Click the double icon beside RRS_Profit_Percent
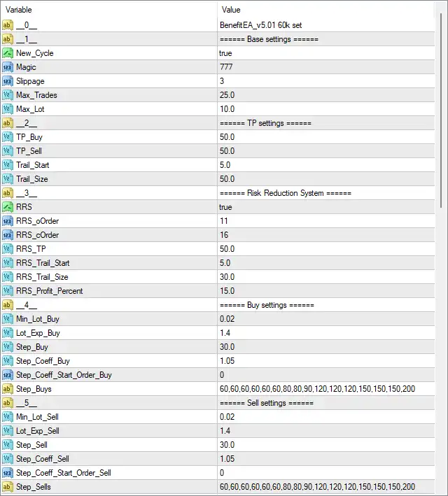 (x=8, y=291)
